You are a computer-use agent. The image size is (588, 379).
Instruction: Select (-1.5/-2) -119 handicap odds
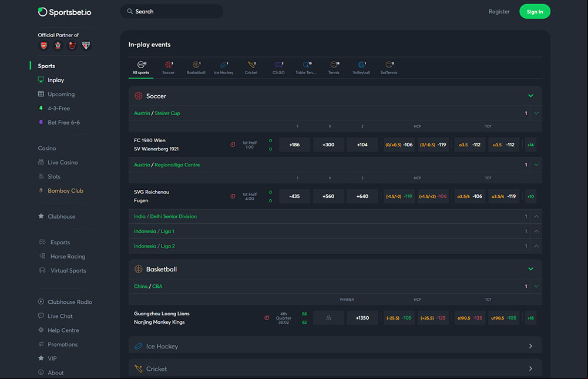click(399, 196)
